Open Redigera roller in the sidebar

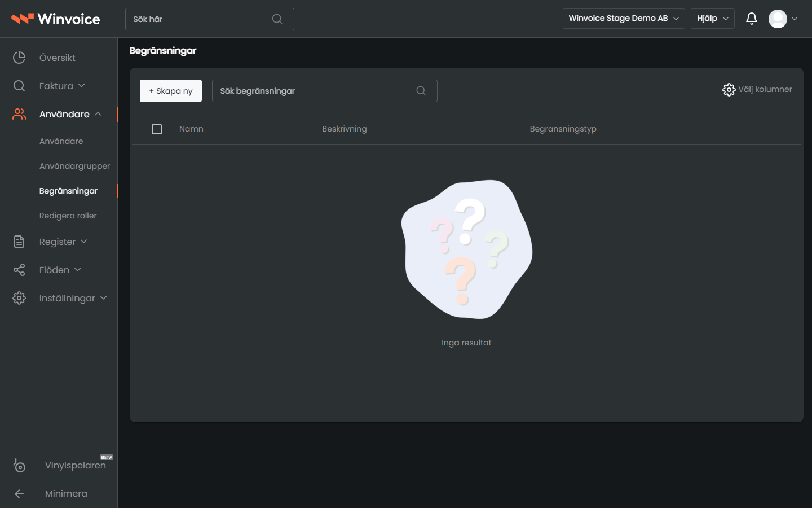coord(68,216)
